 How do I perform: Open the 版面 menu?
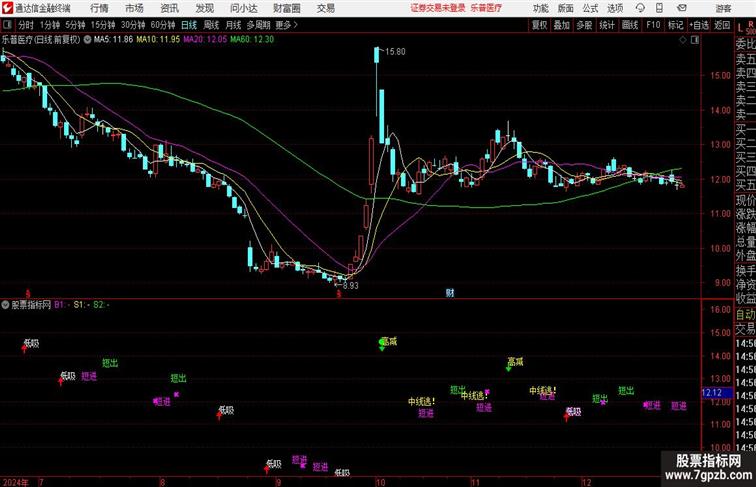(566, 8)
